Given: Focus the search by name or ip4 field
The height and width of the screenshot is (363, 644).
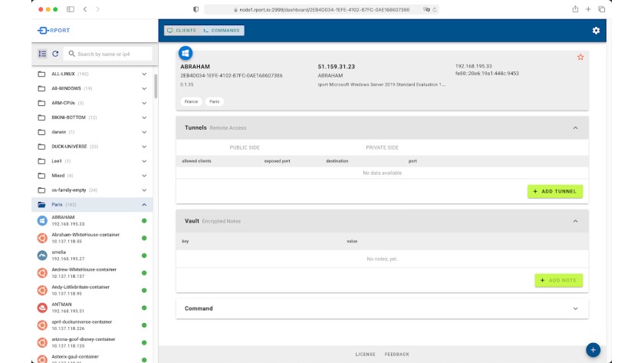Looking at the screenshot, I should point(108,54).
